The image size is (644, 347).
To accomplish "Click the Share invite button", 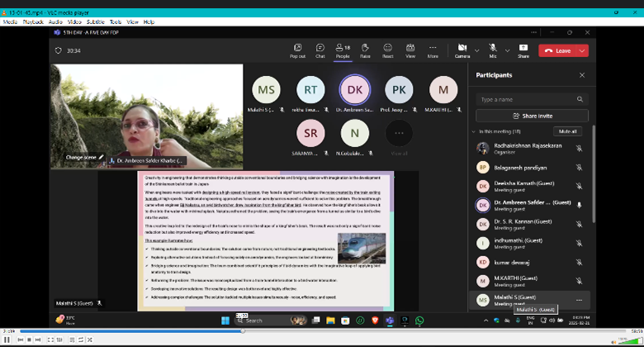I will tap(532, 116).
